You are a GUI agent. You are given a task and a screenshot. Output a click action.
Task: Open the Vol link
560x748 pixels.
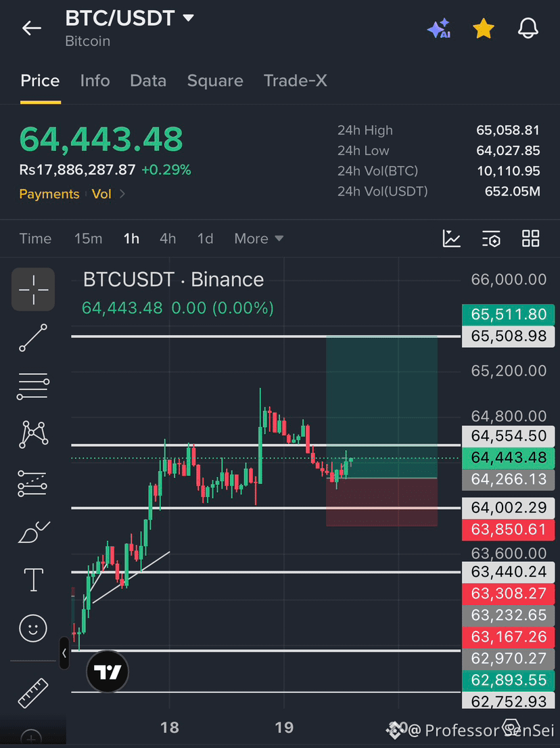(x=101, y=194)
